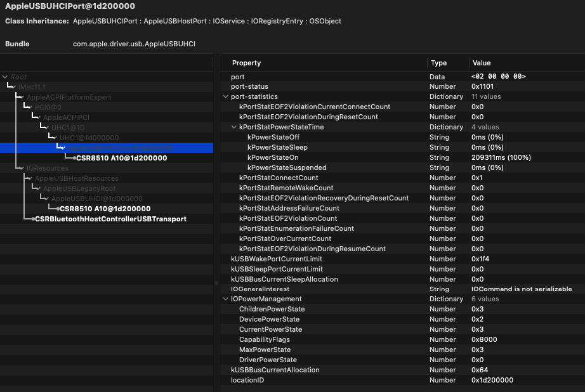Select the kUSBBusCurrentSleepAllocation row

coord(402,279)
